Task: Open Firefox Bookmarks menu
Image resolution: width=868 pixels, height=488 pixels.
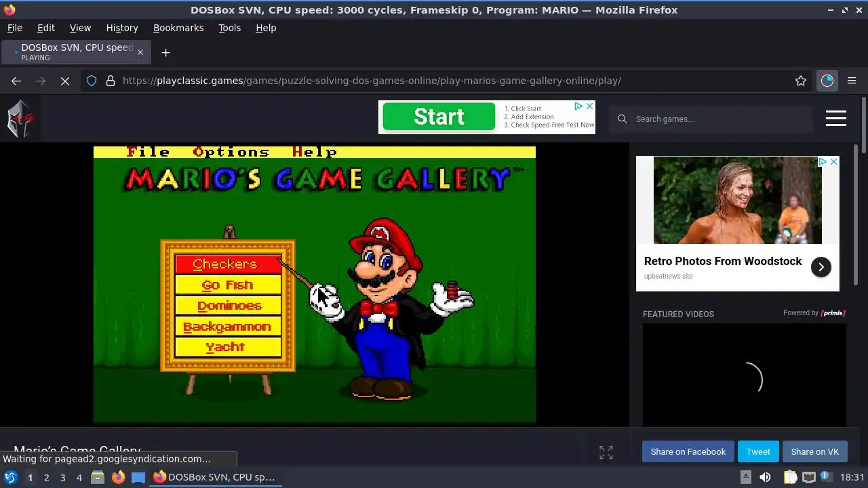Action: [178, 28]
